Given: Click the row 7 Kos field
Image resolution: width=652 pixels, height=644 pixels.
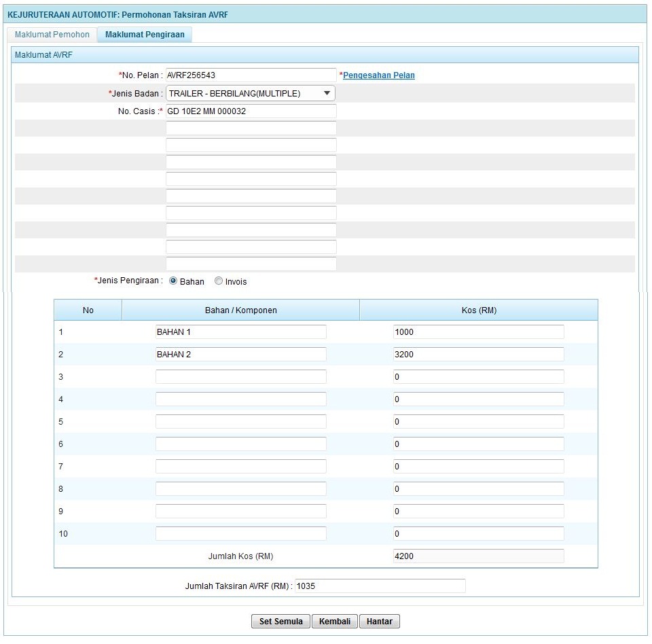Looking at the screenshot, I should 479,467.
